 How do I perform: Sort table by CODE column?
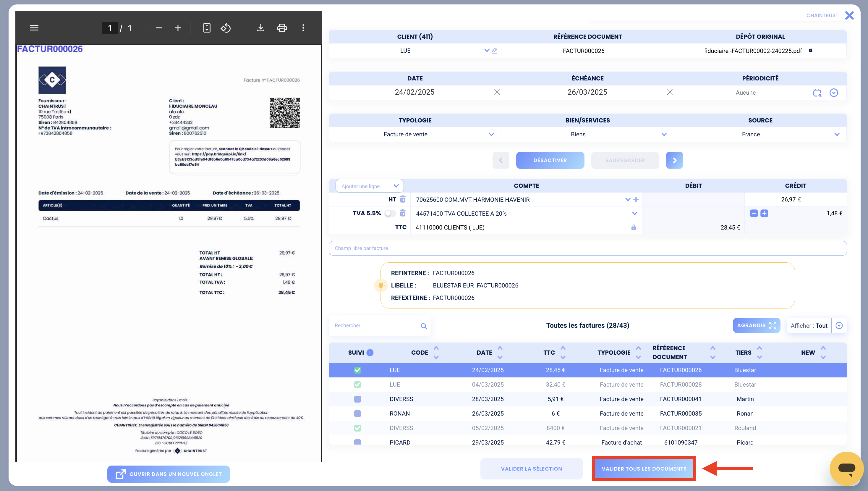pos(436,352)
